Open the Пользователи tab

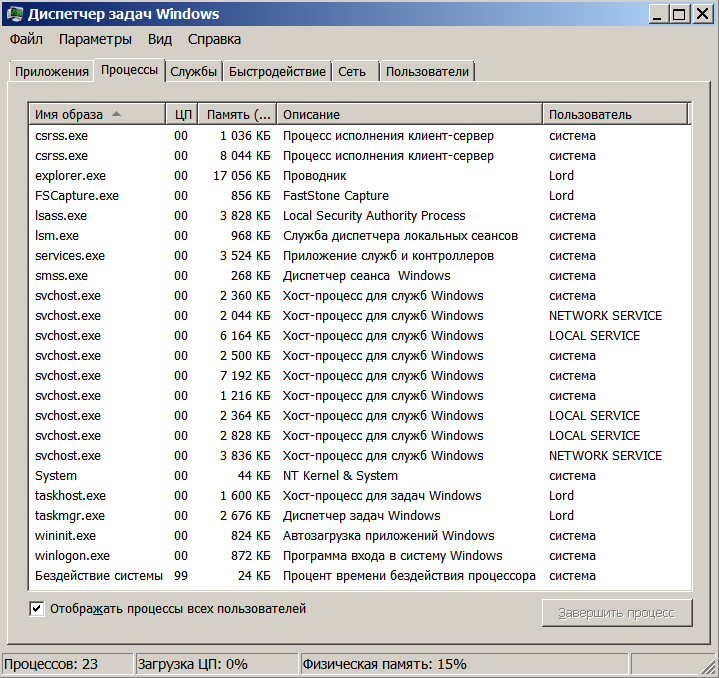click(x=427, y=72)
